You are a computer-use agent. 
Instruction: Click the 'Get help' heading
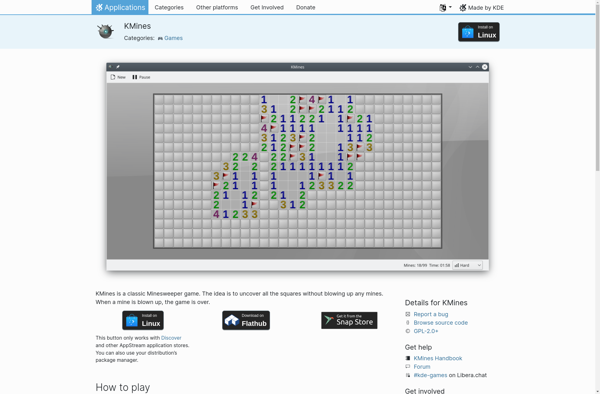(x=418, y=347)
